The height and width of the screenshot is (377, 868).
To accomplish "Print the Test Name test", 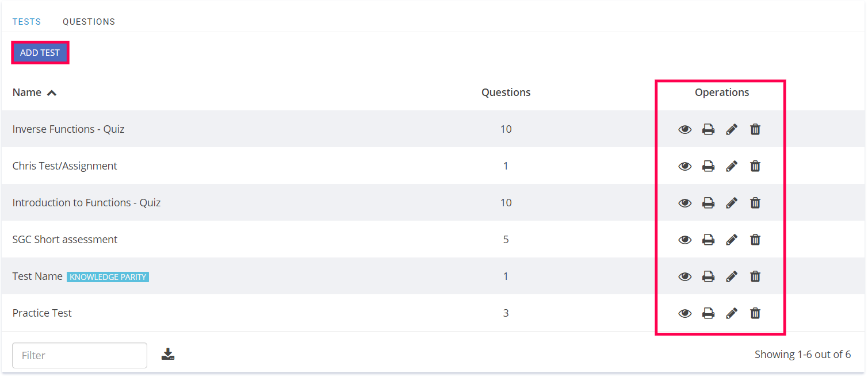I will (x=708, y=276).
